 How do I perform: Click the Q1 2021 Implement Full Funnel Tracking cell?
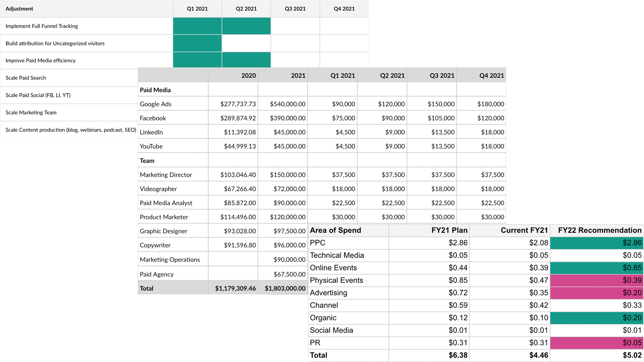pyautogui.click(x=197, y=26)
